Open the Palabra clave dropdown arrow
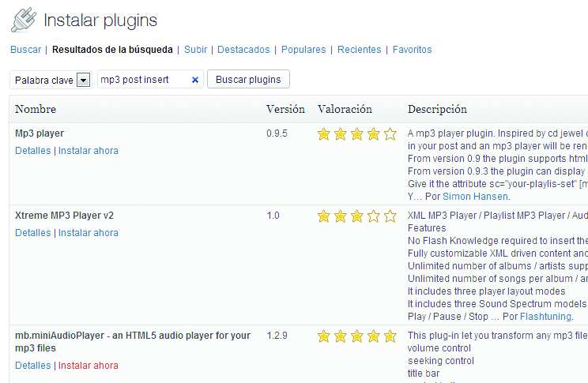Viewport: 588px width, 383px height. tap(84, 80)
